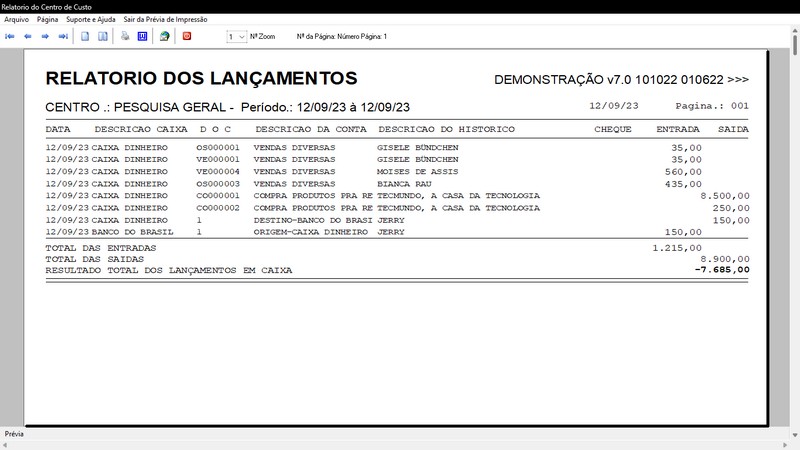Screen dimensions: 800x450
Task: Click document number CO000001
Action: pyautogui.click(x=218, y=195)
